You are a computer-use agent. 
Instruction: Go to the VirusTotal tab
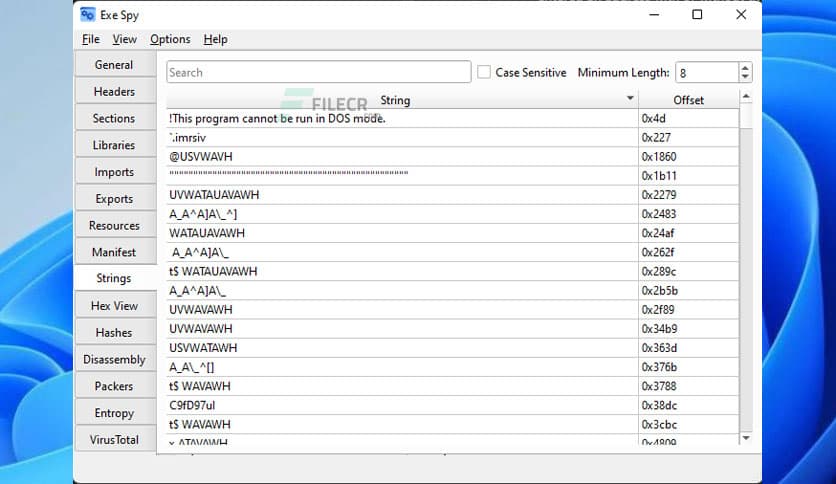(114, 440)
